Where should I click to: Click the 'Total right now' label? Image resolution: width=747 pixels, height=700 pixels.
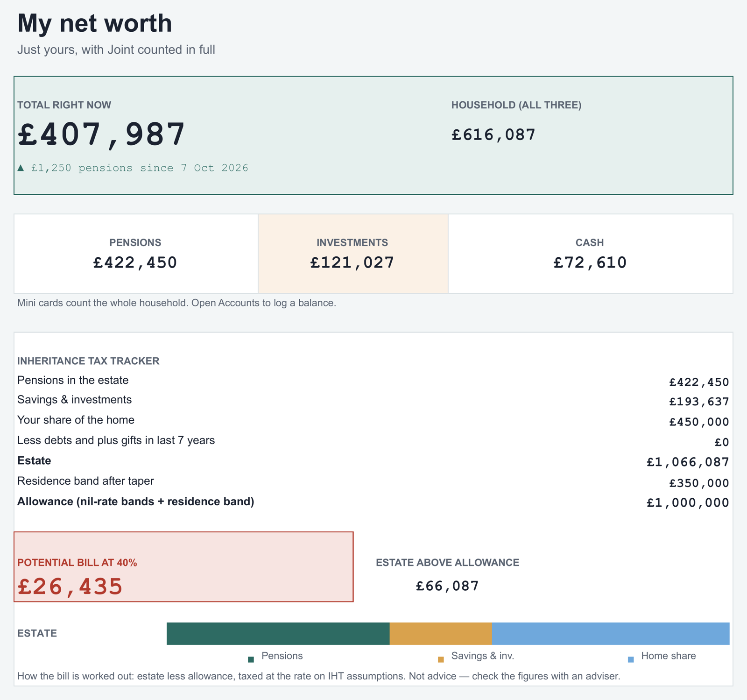pos(64,105)
